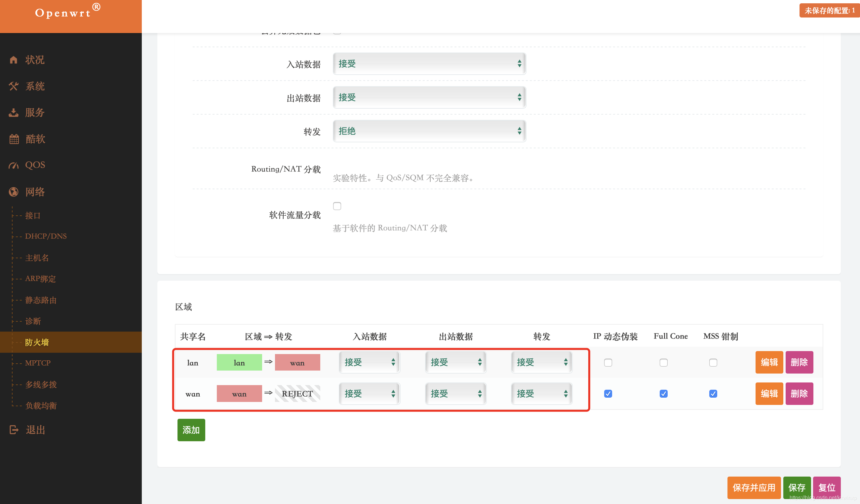
Task: Click the 'wan' name in 共享名 column
Action: tap(193, 394)
